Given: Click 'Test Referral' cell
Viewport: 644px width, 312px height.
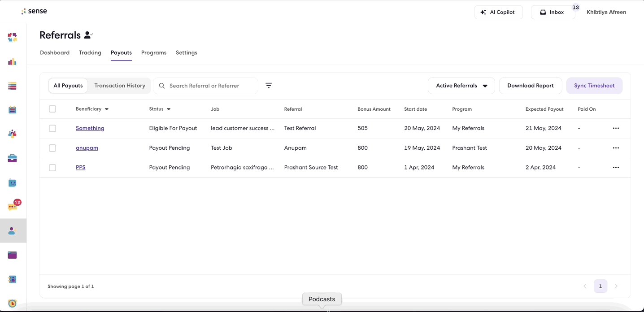Looking at the screenshot, I should tap(300, 128).
